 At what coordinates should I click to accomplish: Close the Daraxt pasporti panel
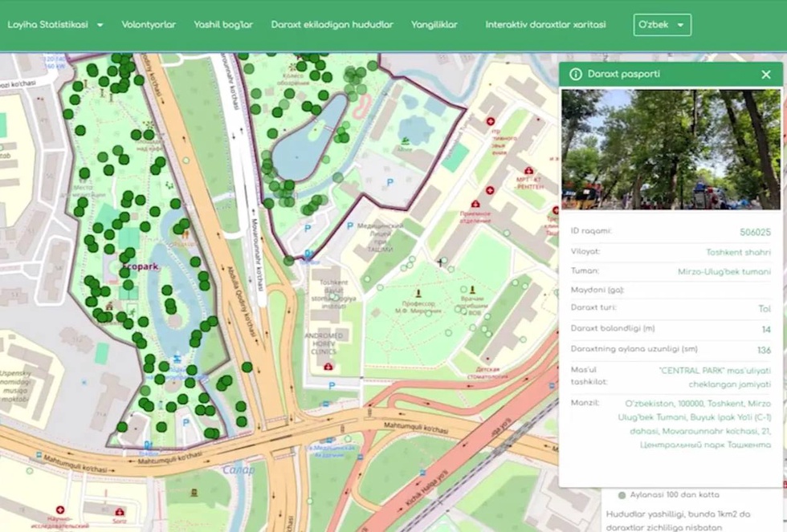point(765,75)
